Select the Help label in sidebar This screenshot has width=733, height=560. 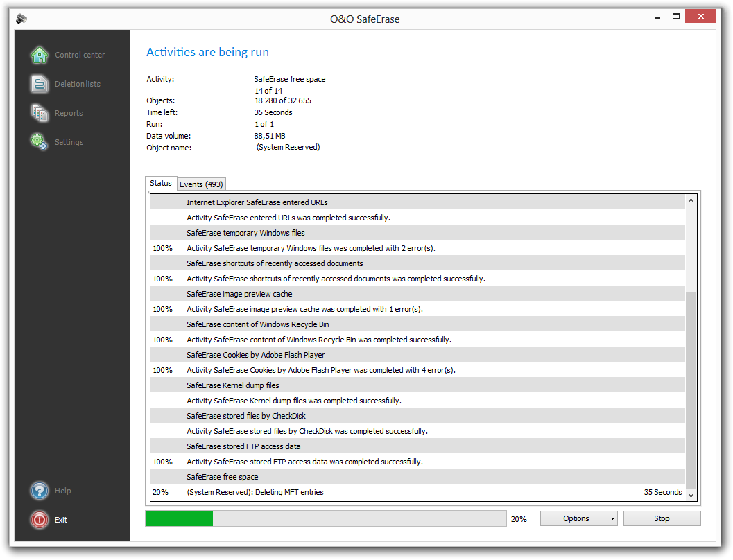(x=62, y=491)
